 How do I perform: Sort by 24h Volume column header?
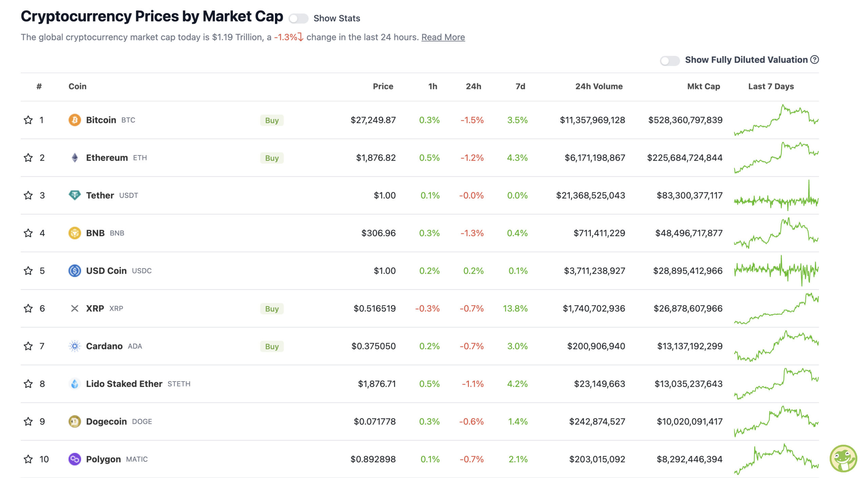(598, 86)
